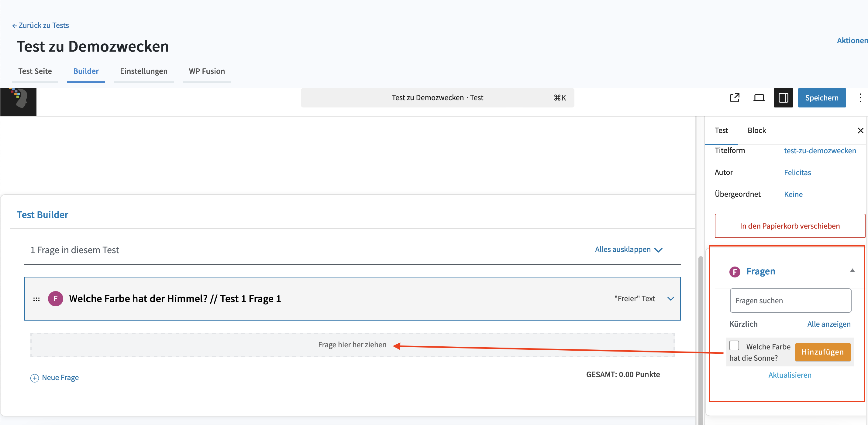
Task: Focus the Fragen suchen search field
Action: 790,301
